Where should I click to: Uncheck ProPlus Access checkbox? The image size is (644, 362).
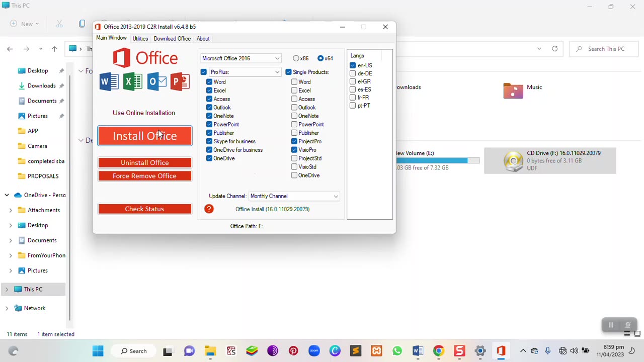click(x=209, y=99)
